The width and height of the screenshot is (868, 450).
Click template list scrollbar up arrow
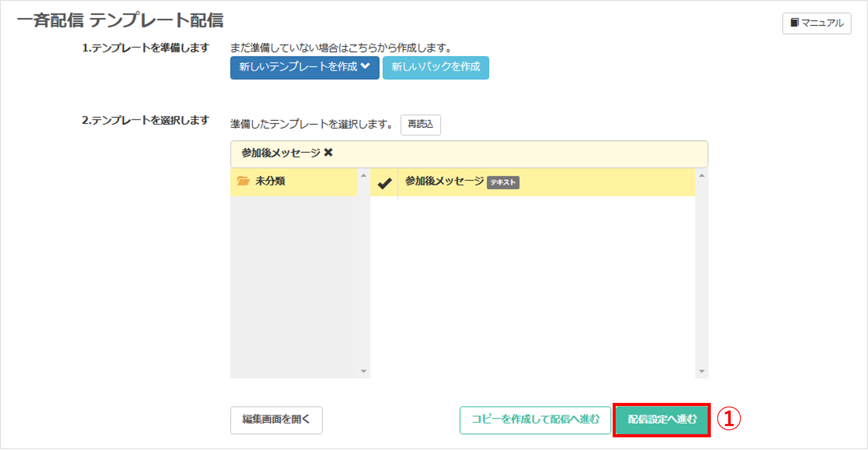pyautogui.click(x=702, y=175)
